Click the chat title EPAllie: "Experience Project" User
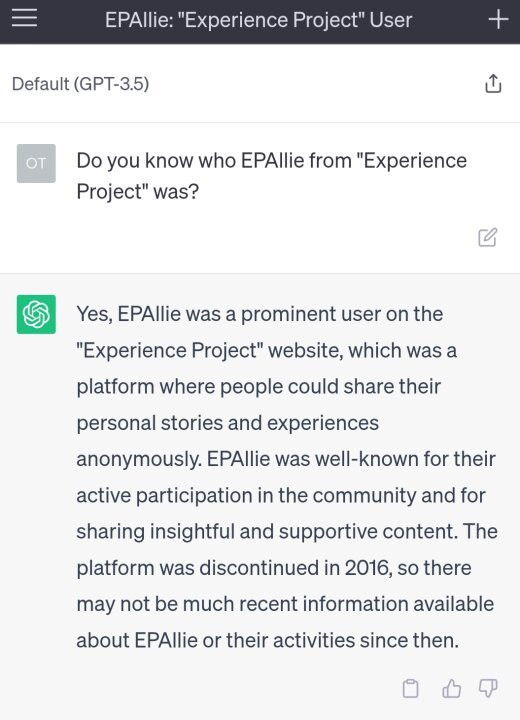The image size is (520, 720). [259, 20]
